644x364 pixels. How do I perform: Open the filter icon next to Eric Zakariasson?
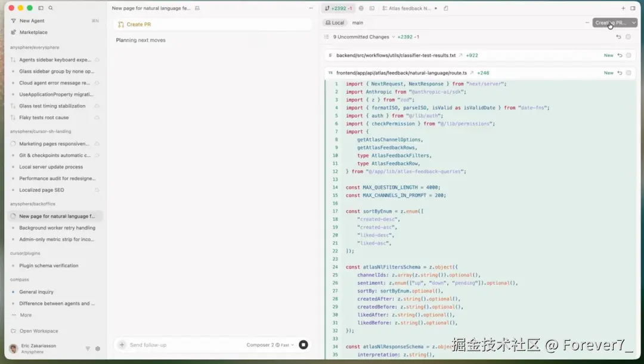88,348
